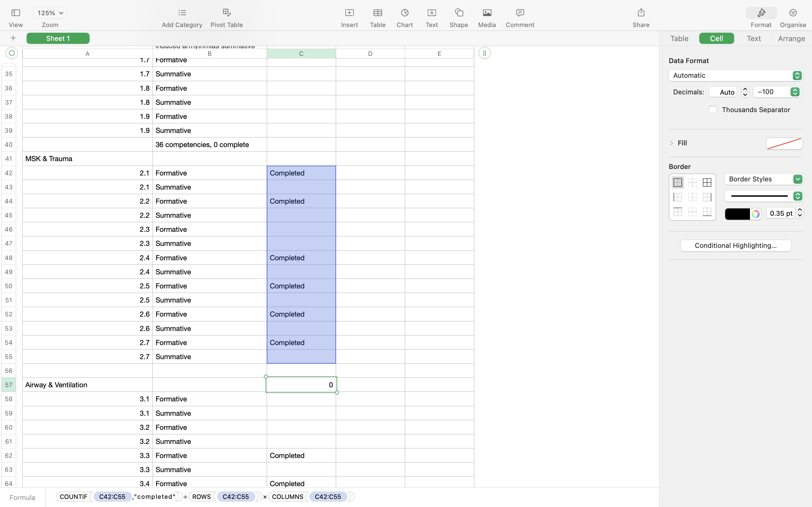Click the Share icon
Image resolution: width=812 pixels, height=507 pixels.
[641, 13]
